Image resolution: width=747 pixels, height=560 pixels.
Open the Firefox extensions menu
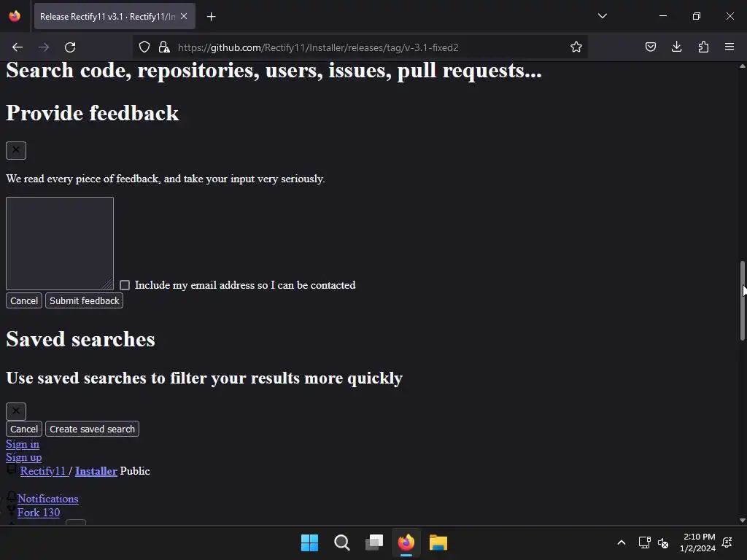pyautogui.click(x=703, y=47)
